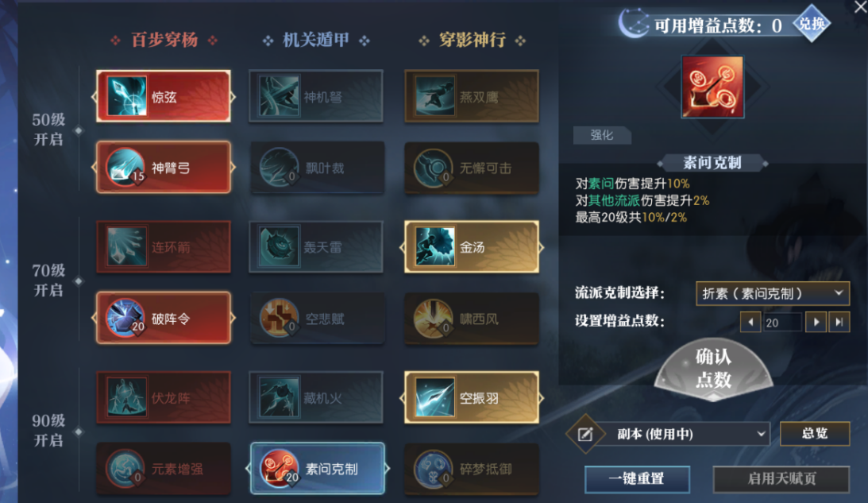The width and height of the screenshot is (868, 503).
Task: Expand the 副本 (使用中) talent page dropdown
Action: pos(687,434)
